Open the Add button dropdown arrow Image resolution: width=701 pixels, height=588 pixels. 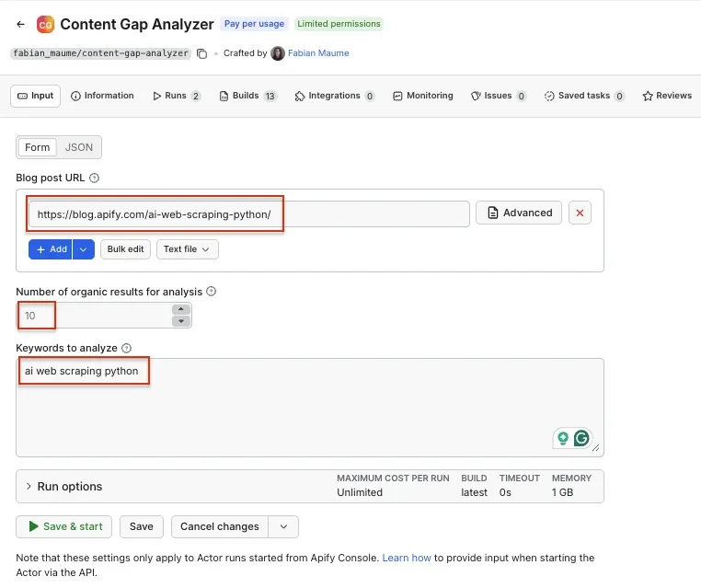coord(84,249)
